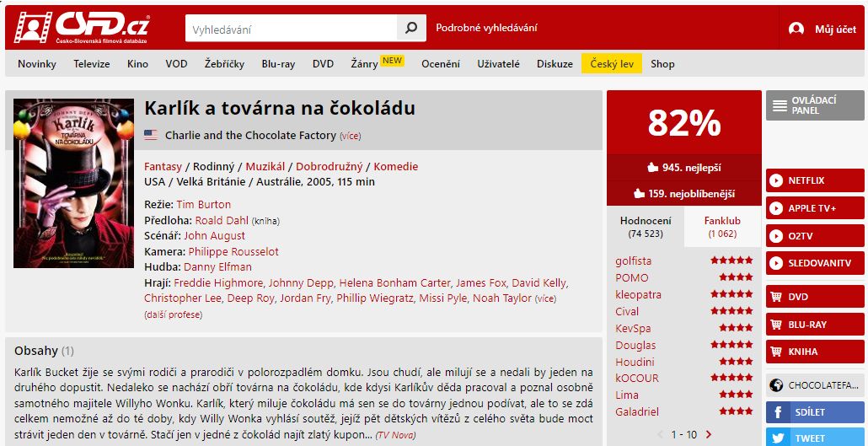Image resolution: width=868 pixels, height=446 pixels.
Task: Click the USA flag icon
Action: 151,135
